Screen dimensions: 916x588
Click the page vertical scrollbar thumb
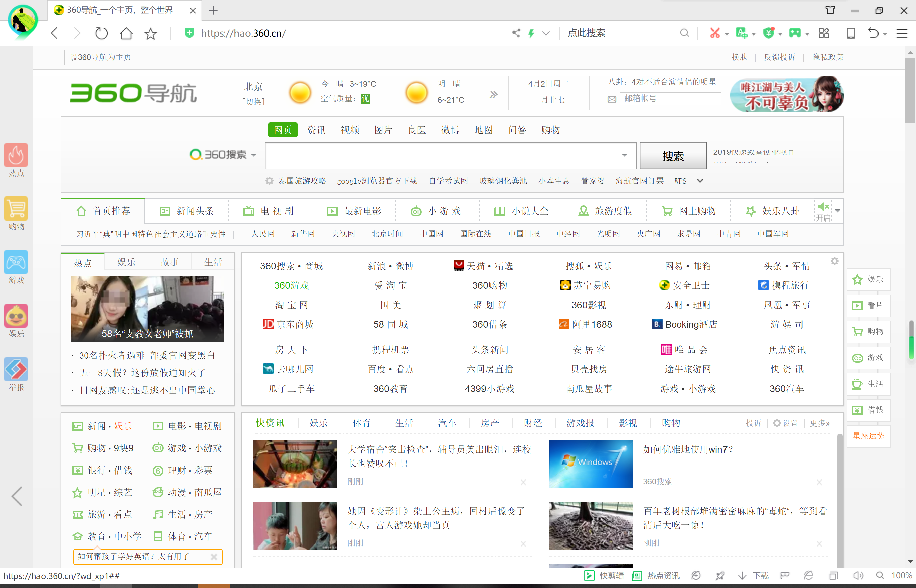pyautogui.click(x=910, y=90)
